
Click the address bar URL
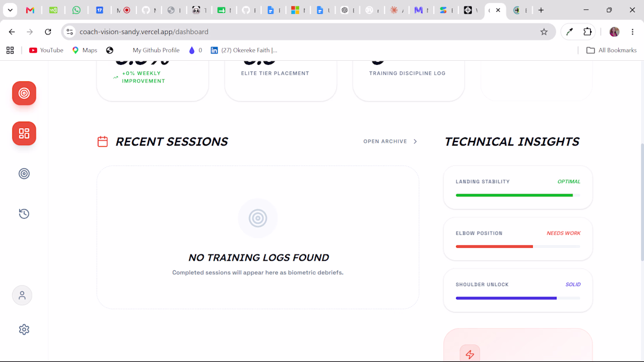(x=144, y=32)
